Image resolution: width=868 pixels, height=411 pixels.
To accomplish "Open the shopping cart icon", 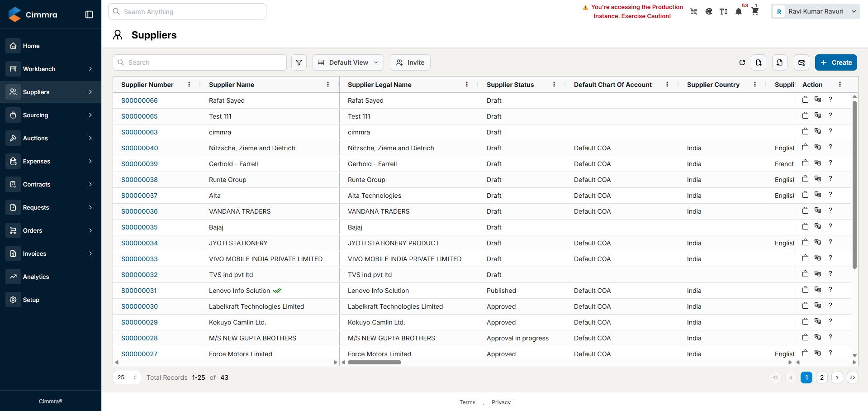I will point(755,11).
